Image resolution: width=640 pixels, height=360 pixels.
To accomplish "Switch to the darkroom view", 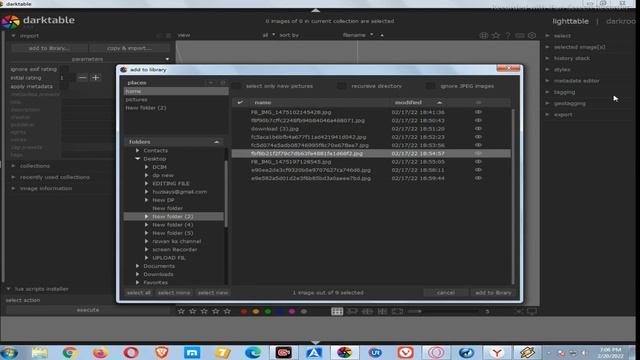I will (x=621, y=21).
